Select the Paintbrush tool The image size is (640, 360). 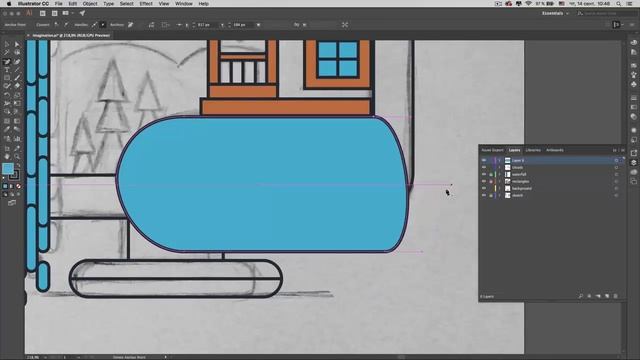(x=17, y=78)
